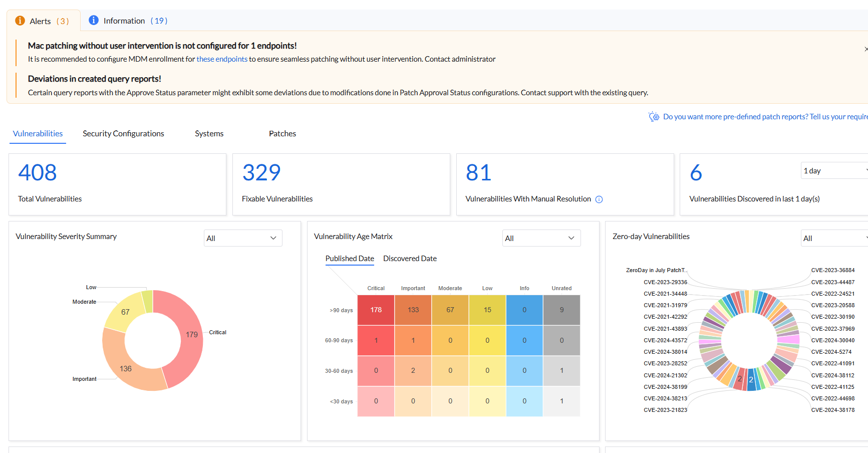
Task: Click the 408 Total Vulnerabilities count
Action: pos(38,173)
